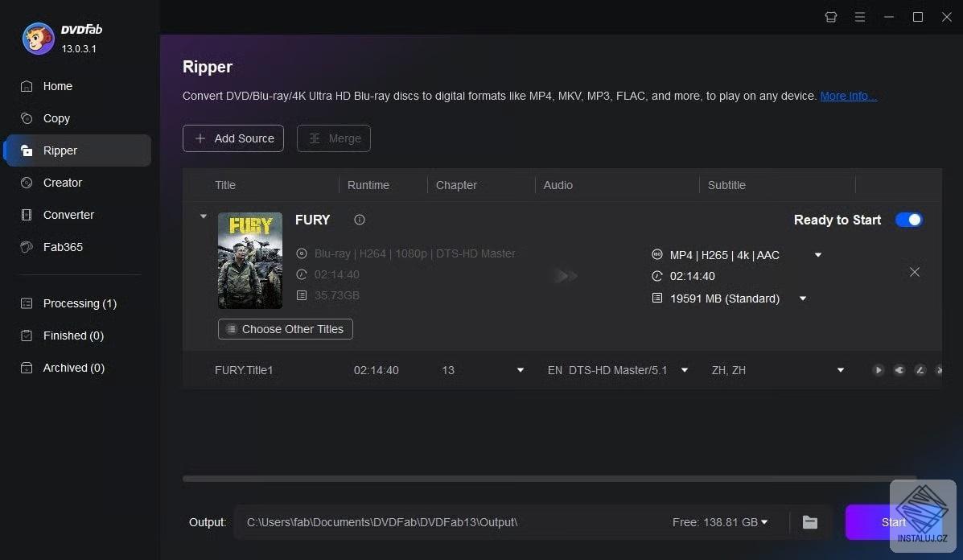Click the FURY movie poster thumbnail
The height and width of the screenshot is (560, 963).
(250, 261)
